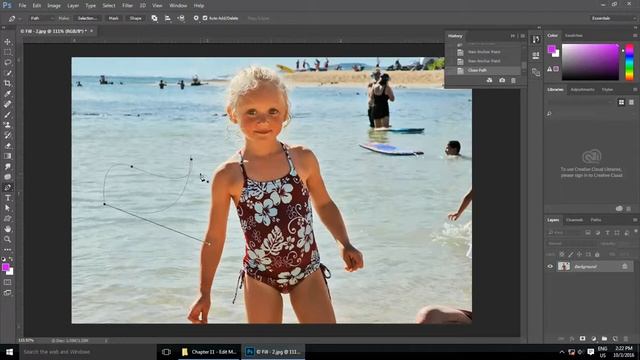Click the rainbow hue slider in Color panel
Image resolution: width=640 pixels, height=360 pixels.
point(629,62)
